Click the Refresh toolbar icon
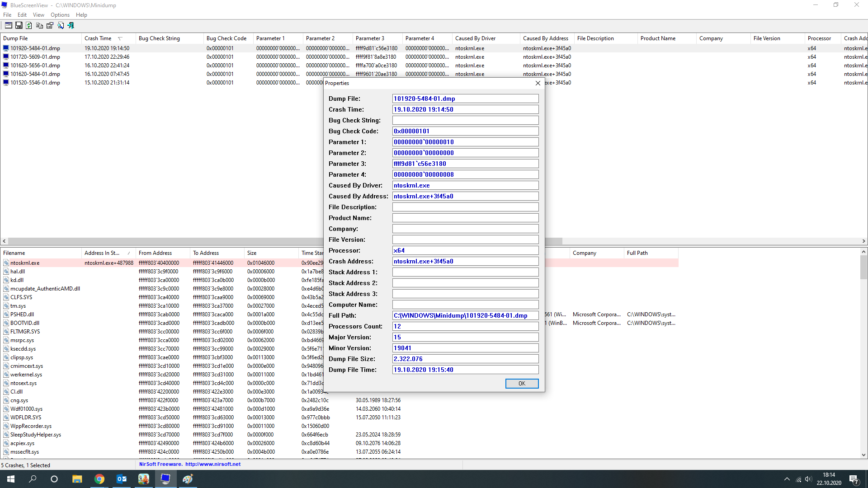Image resolution: width=868 pixels, height=488 pixels. [29, 26]
